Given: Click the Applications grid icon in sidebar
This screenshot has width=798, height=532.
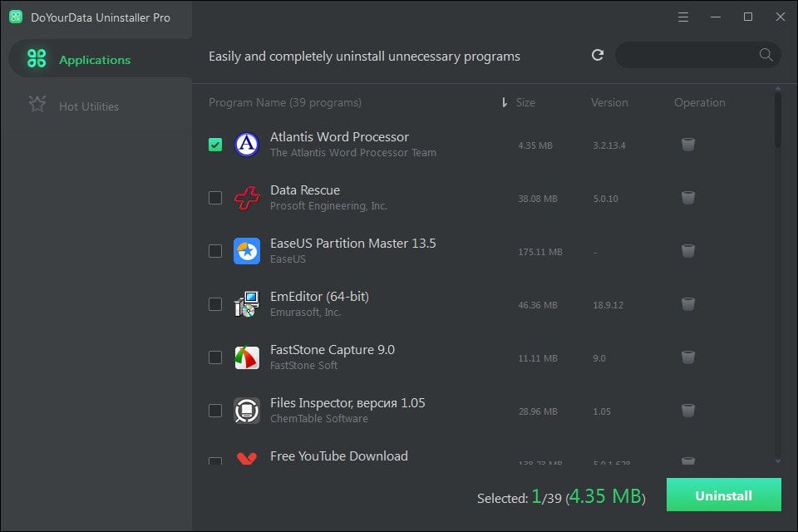Looking at the screenshot, I should (36, 59).
